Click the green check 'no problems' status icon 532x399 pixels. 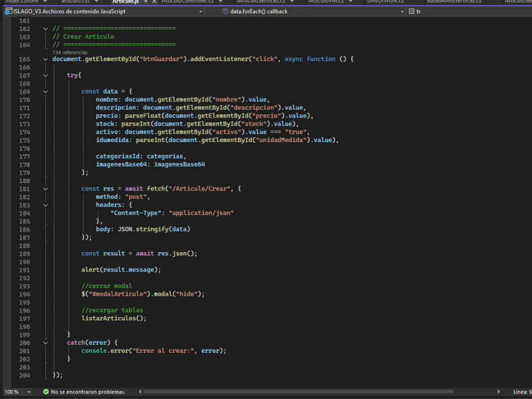pos(46,392)
